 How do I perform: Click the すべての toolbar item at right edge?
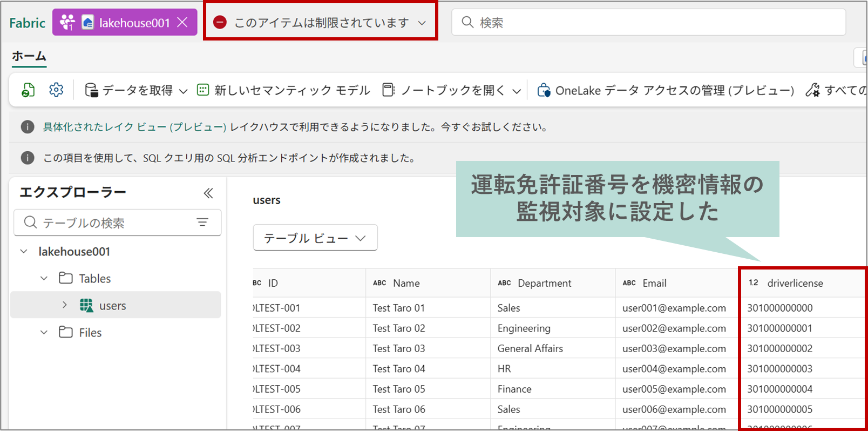point(836,90)
